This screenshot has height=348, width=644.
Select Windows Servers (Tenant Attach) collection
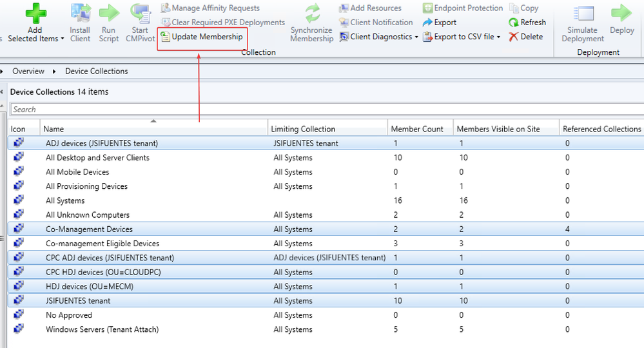102,329
